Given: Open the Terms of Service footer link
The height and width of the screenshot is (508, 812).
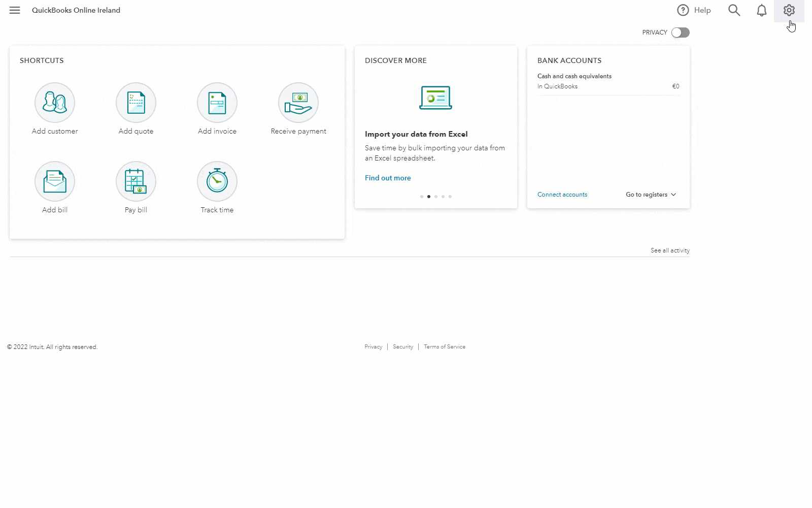Looking at the screenshot, I should (x=445, y=347).
